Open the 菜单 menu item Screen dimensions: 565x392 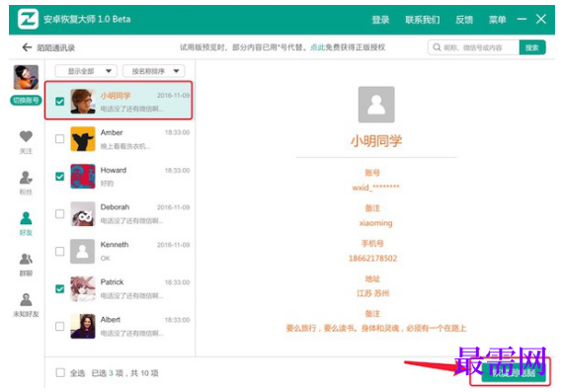[497, 20]
